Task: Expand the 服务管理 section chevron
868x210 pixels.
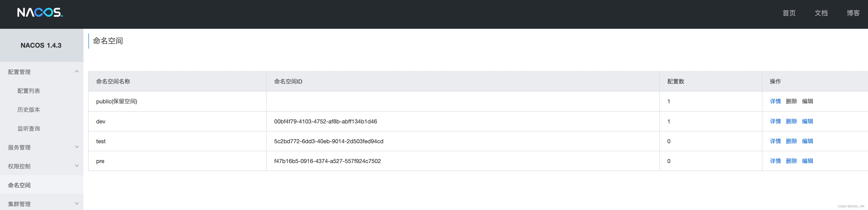Action: [x=77, y=147]
